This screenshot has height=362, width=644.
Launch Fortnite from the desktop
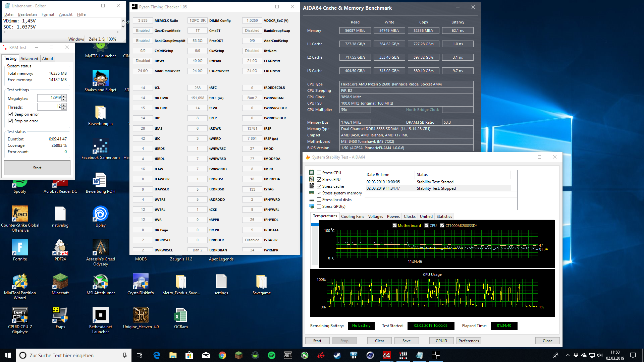point(20,250)
